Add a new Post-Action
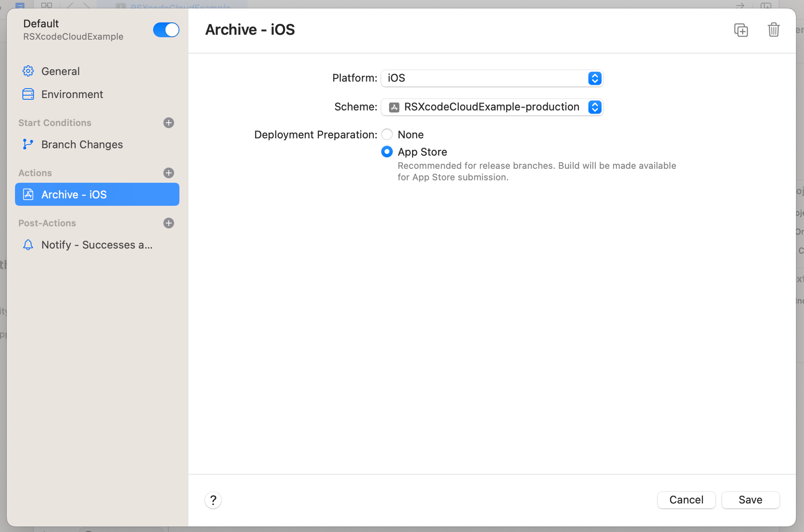This screenshot has height=532, width=804. tap(168, 223)
